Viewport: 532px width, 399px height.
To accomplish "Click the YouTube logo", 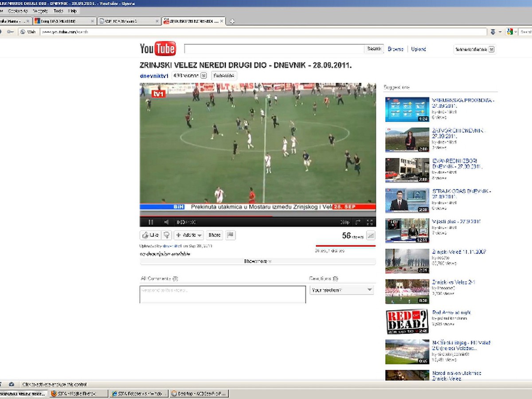I will [158, 49].
